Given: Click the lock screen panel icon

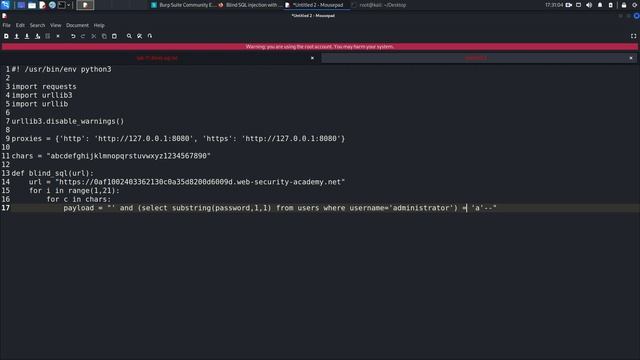Looking at the screenshot, I should coord(624,5).
